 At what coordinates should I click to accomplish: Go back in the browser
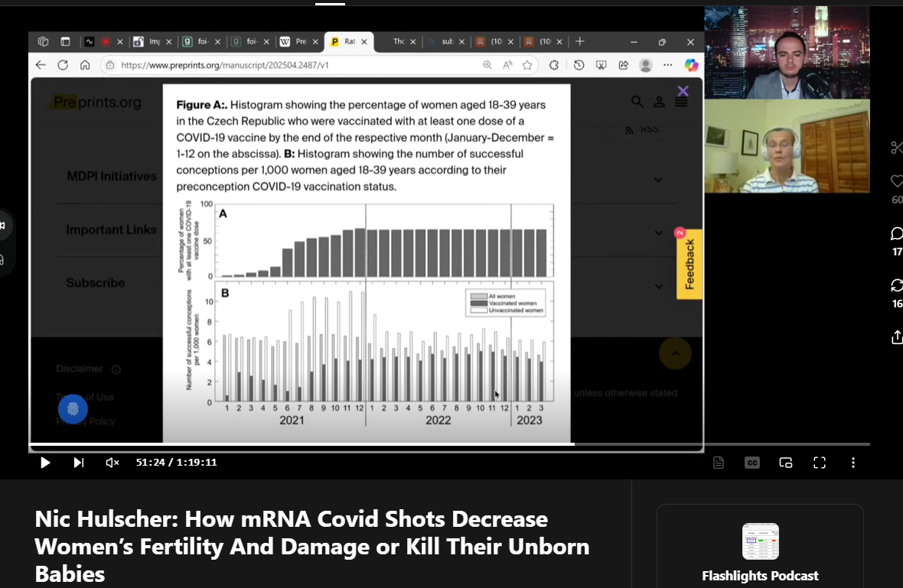coord(41,65)
